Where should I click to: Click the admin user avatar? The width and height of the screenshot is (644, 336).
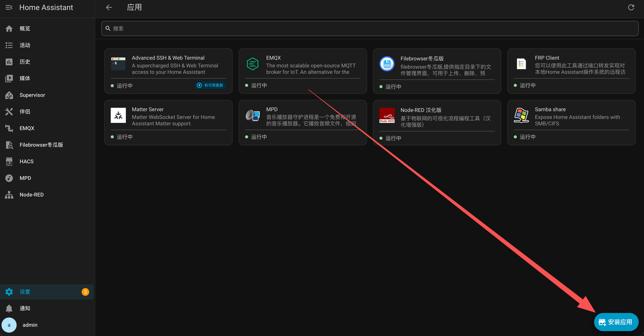pos(9,325)
